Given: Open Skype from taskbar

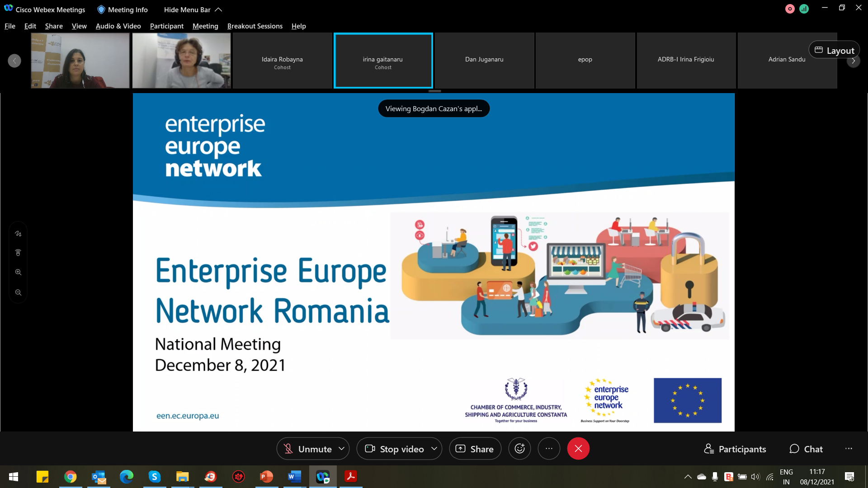Looking at the screenshot, I should click(x=155, y=477).
